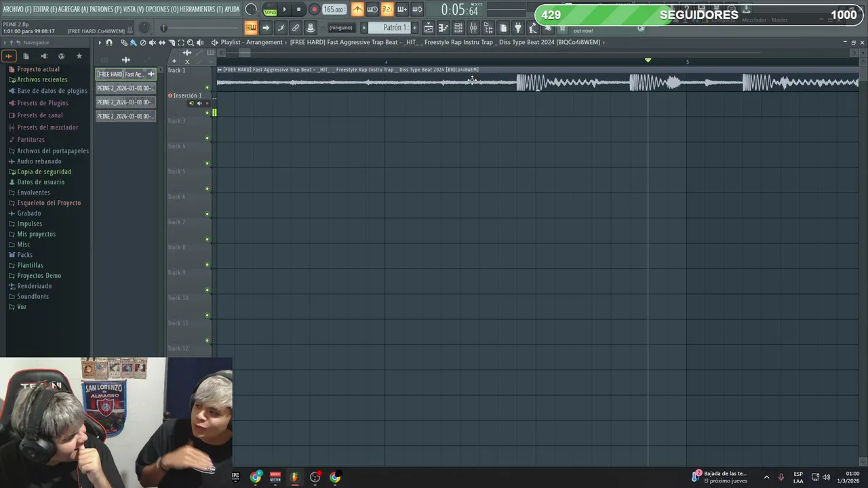Click Epic Games icon in Windows taskbar
Image resolution: width=868 pixels, height=488 pixels.
[235, 477]
